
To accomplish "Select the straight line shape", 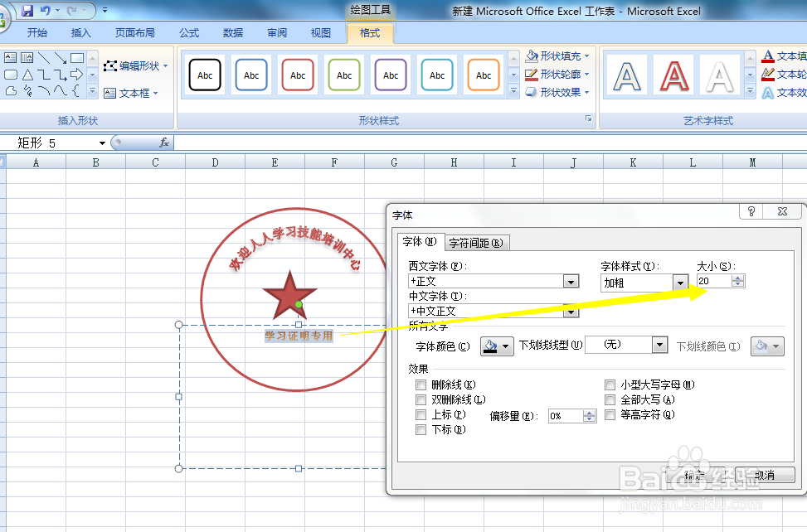I will coord(44,57).
